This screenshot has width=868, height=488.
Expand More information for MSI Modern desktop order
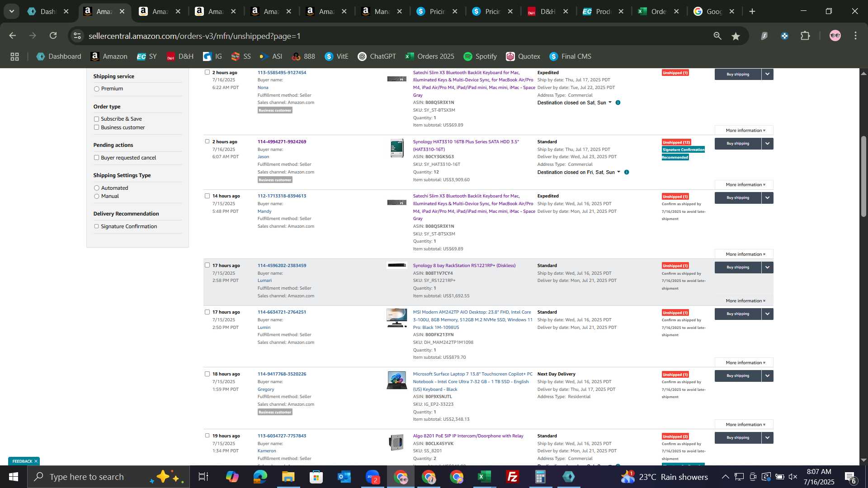(744, 363)
